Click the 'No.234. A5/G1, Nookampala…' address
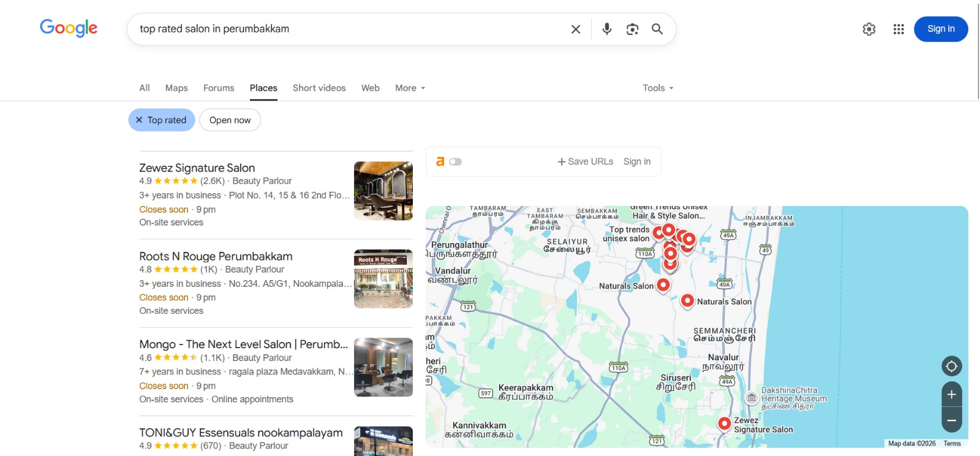Viewport: 980px width, 456px height. (291, 284)
